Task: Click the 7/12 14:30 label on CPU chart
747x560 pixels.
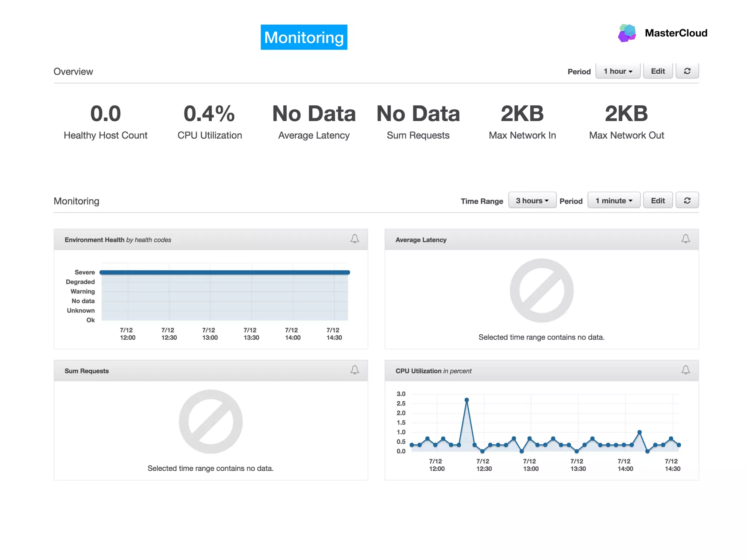Action: point(672,465)
